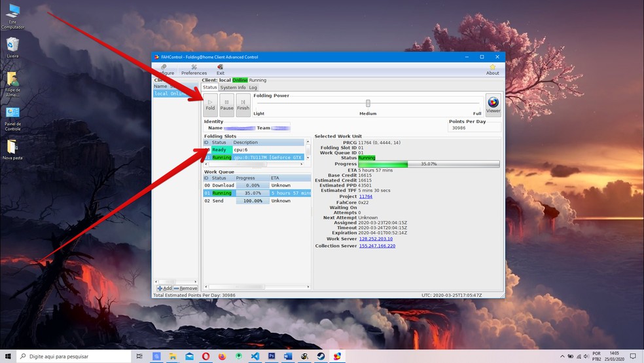Click the 35.07% progress bar of selected work unit
The width and height of the screenshot is (644, 363).
tap(429, 164)
